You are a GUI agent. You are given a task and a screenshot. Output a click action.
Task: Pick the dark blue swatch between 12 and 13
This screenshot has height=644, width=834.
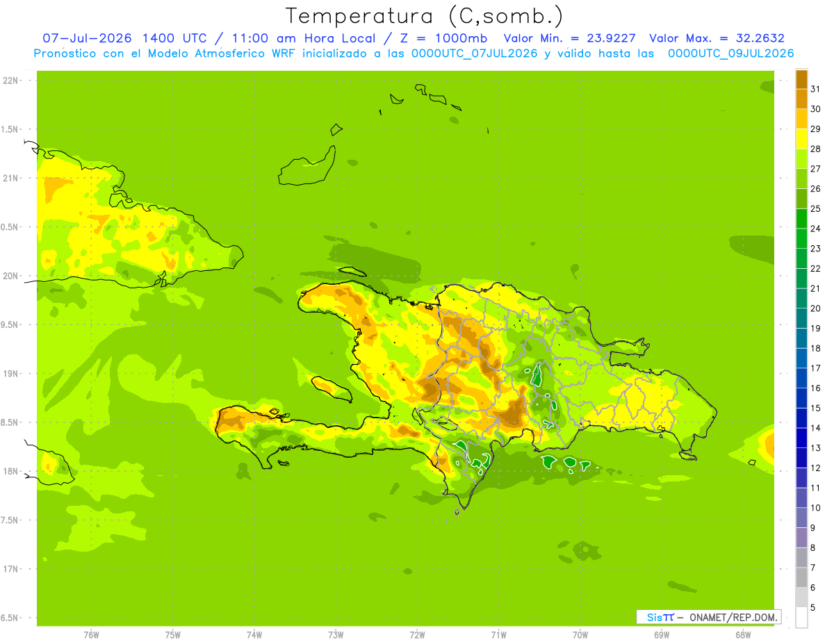coord(801,458)
